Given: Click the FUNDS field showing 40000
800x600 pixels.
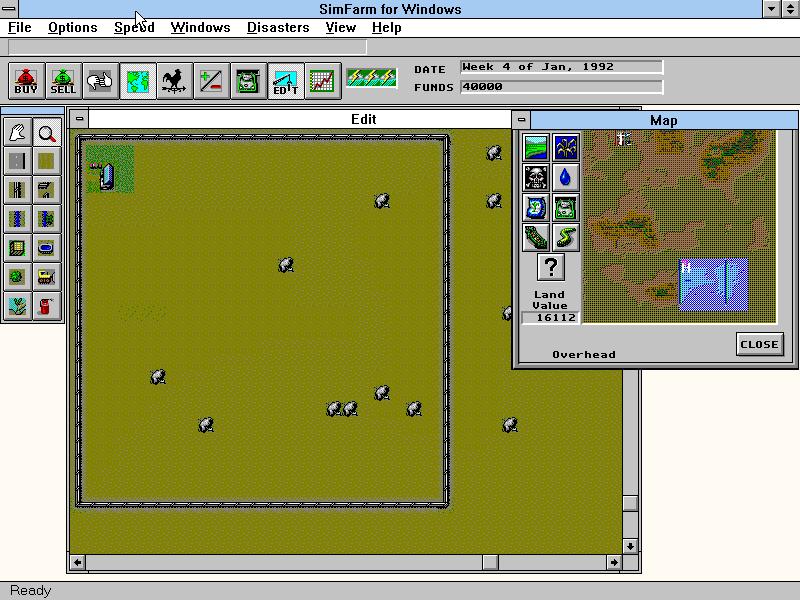Looking at the screenshot, I should [x=562, y=87].
